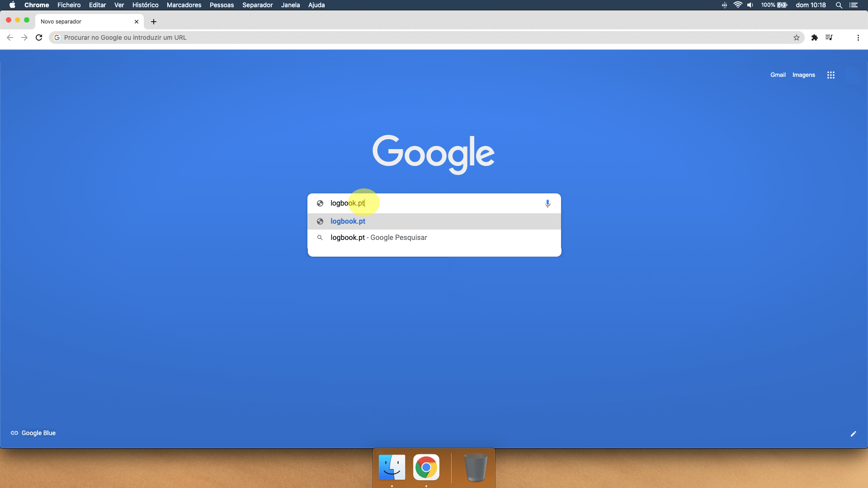
Task: Show battery status at 100%
Action: [774, 5]
